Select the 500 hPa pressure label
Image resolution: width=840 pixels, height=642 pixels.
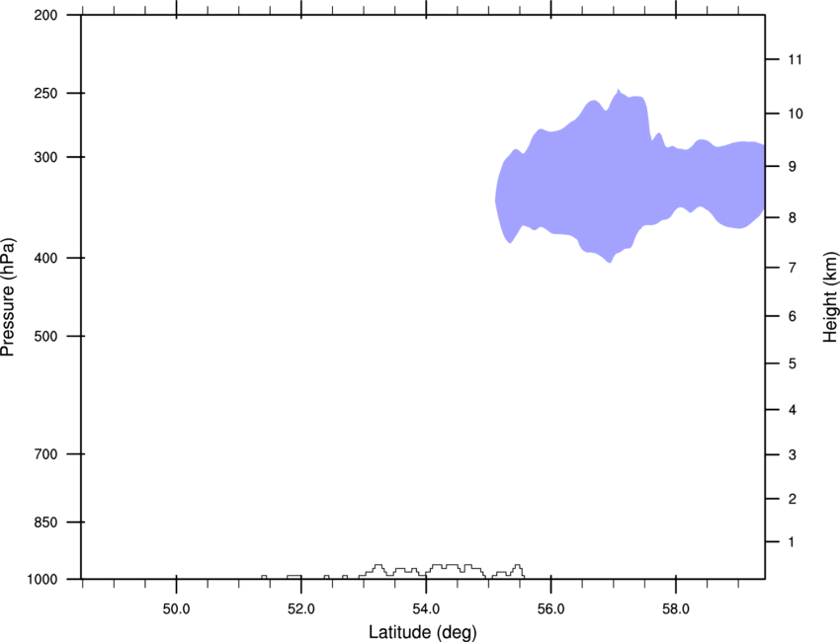click(x=45, y=336)
